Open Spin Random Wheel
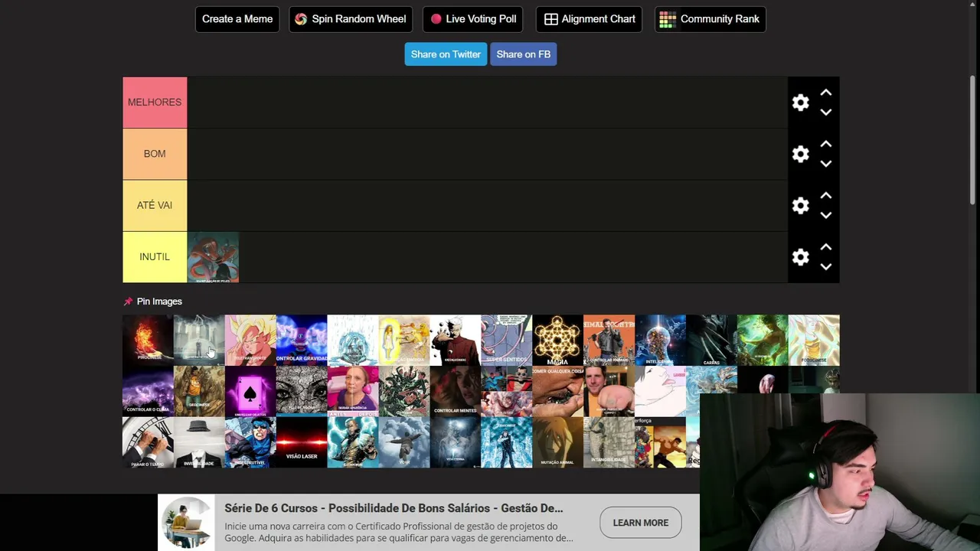Image resolution: width=980 pixels, height=551 pixels. point(351,19)
